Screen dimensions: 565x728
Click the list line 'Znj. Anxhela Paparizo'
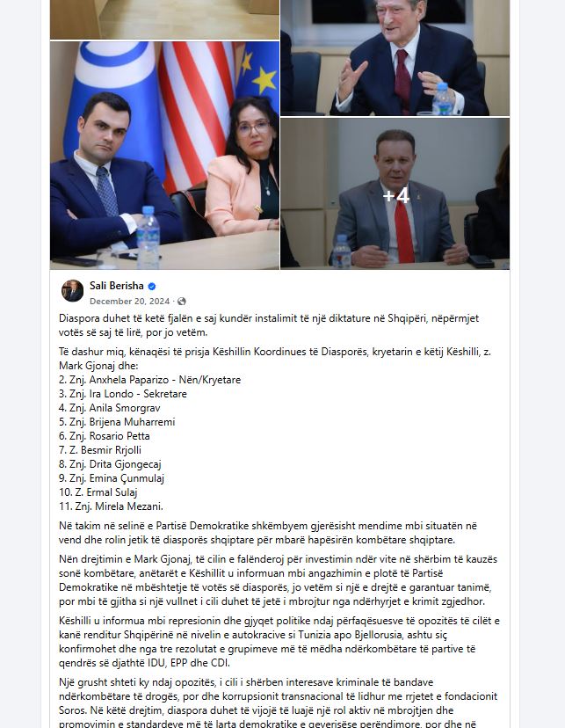[x=150, y=380]
